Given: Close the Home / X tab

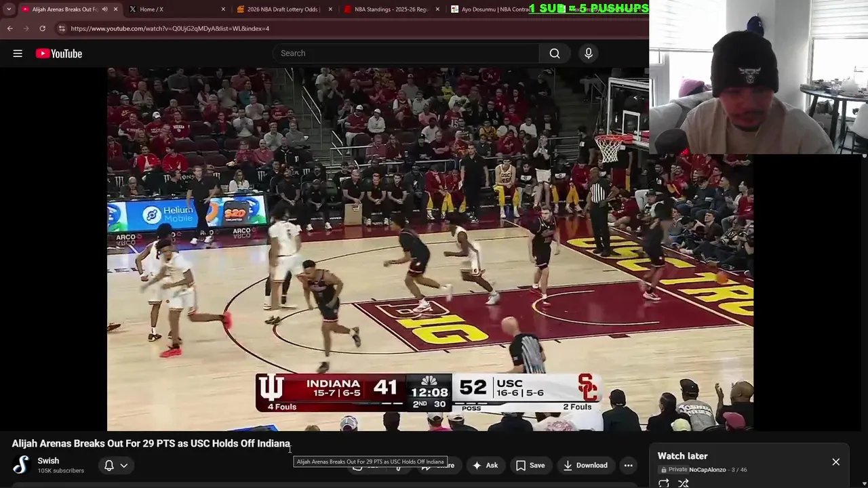Looking at the screenshot, I should [x=223, y=9].
